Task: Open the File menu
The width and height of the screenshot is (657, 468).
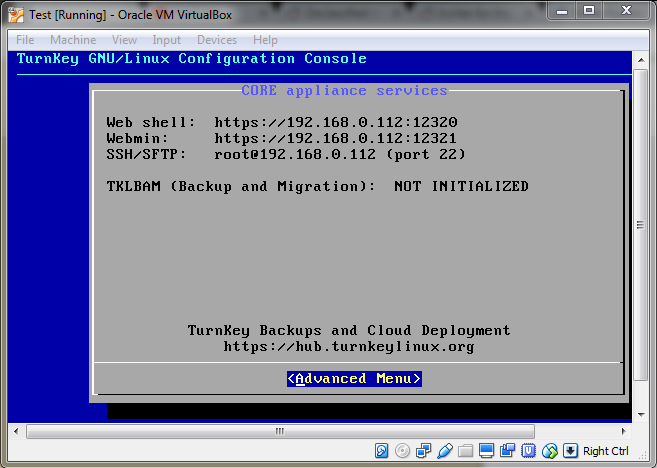Action: (25, 40)
